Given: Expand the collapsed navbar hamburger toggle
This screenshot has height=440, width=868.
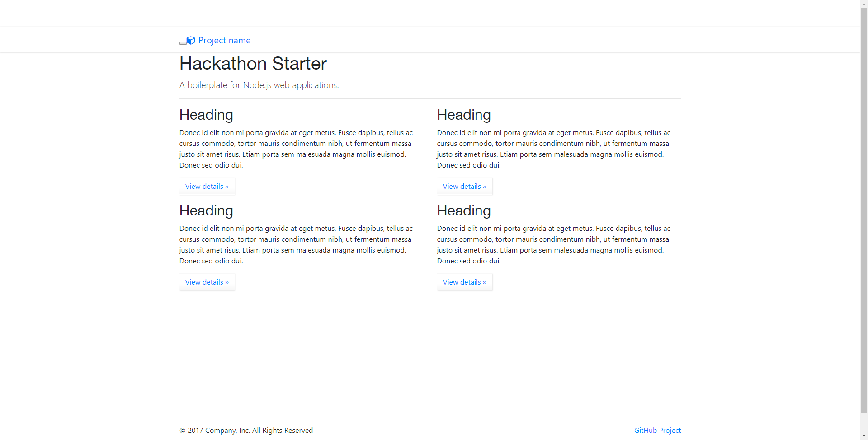Looking at the screenshot, I should (183, 43).
